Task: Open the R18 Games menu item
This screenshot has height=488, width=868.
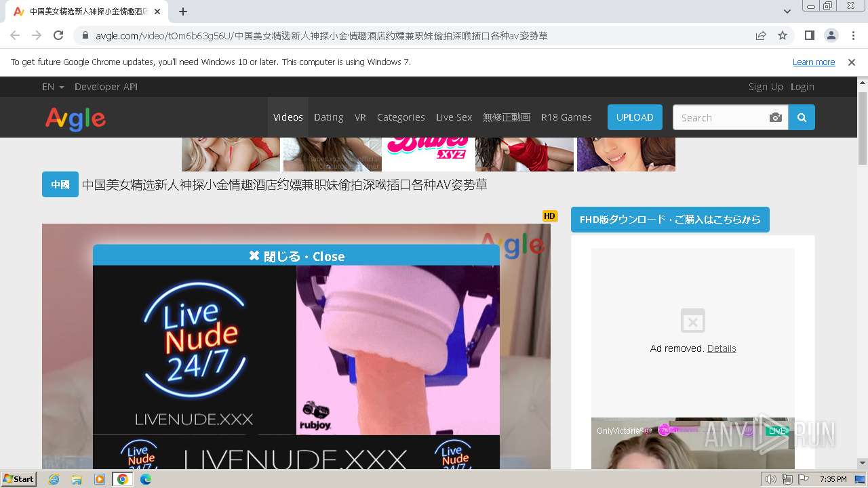Action: click(566, 117)
